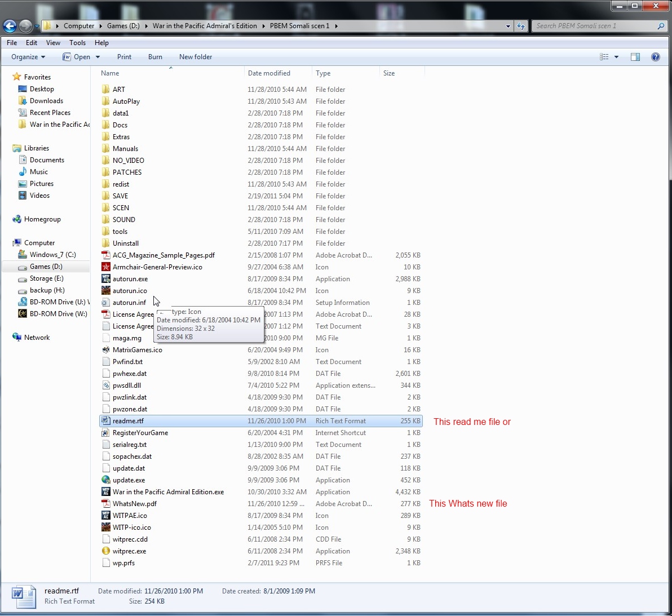Select the WhatsNew.pdf file icon
672x616 pixels.
point(106,504)
